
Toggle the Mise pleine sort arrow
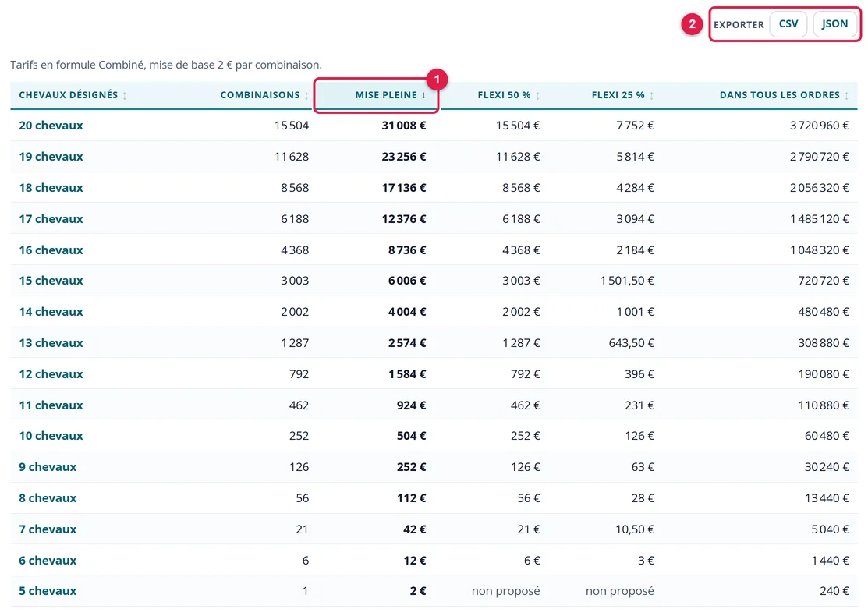click(424, 95)
